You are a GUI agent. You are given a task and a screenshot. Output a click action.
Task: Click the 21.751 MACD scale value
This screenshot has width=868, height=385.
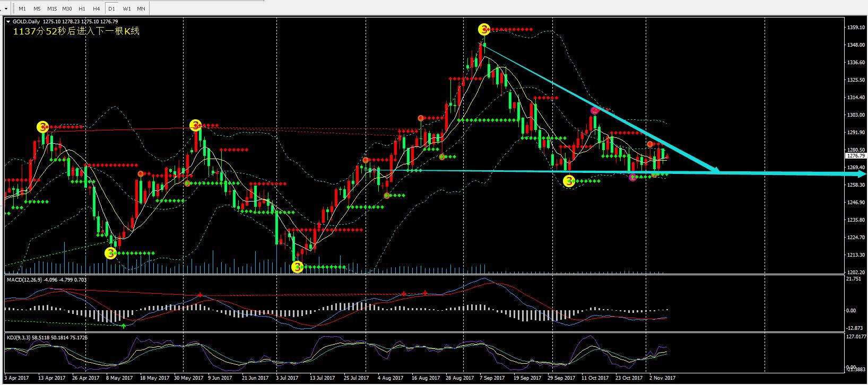click(x=854, y=279)
